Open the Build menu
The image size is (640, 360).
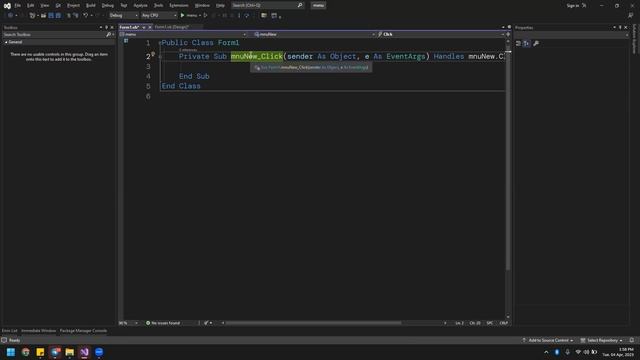click(91, 6)
